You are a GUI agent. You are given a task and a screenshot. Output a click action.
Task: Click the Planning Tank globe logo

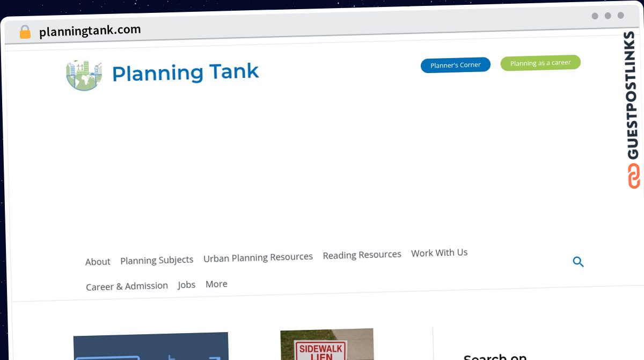click(84, 75)
